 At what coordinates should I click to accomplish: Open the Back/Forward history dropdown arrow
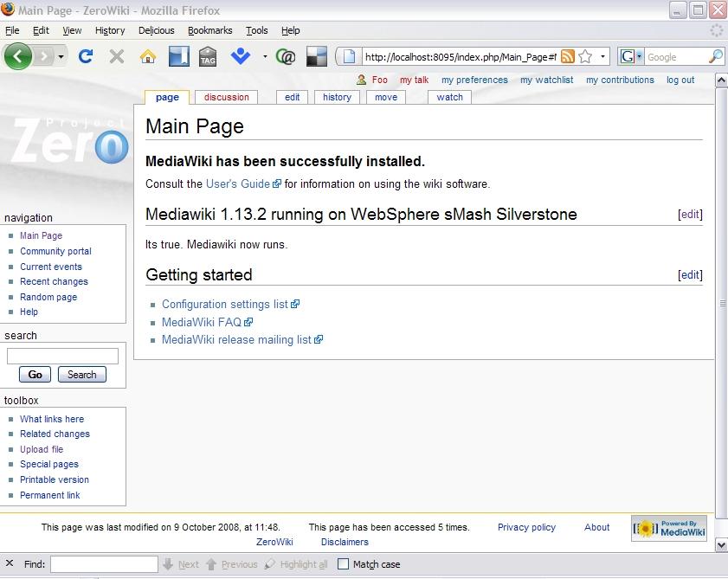[x=61, y=56]
